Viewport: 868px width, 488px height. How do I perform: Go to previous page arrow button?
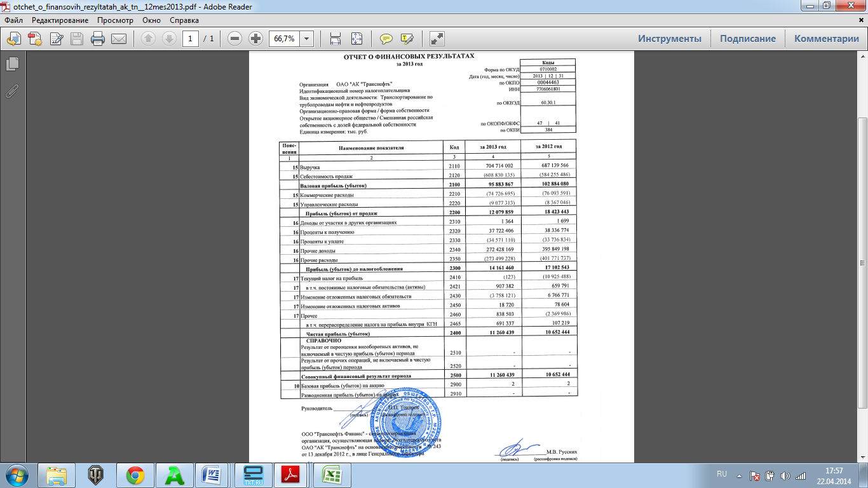pos(148,39)
